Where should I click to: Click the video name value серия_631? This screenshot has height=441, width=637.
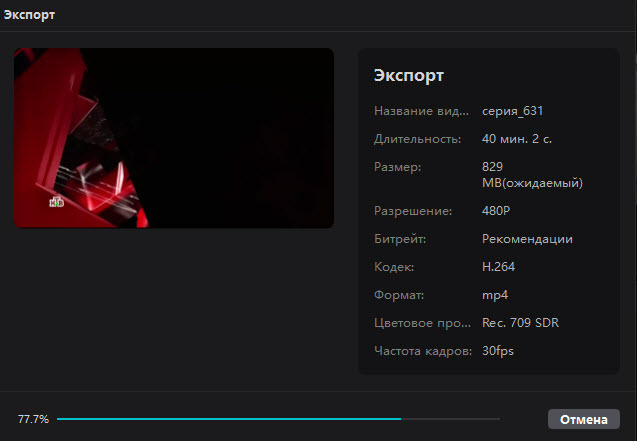click(512, 111)
